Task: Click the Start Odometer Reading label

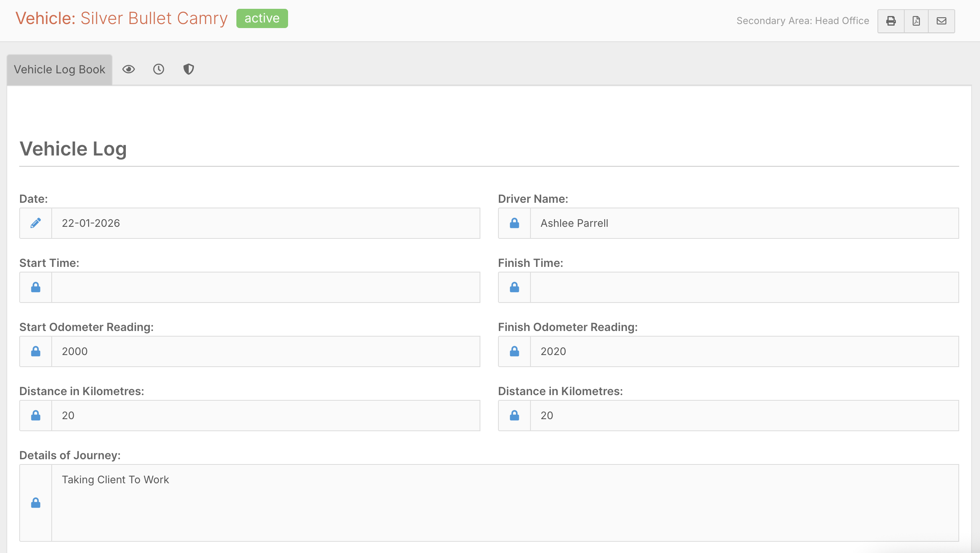Action: point(87,327)
